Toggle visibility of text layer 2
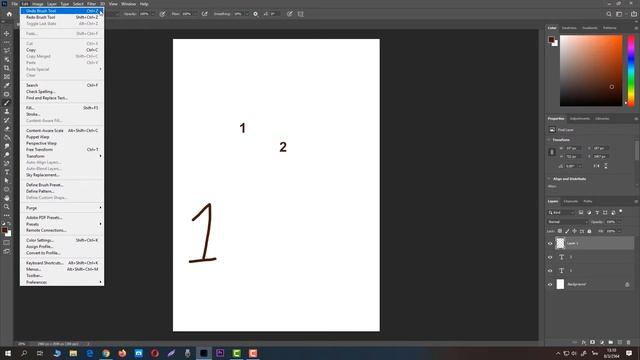This screenshot has height=360, width=640. coord(550,258)
